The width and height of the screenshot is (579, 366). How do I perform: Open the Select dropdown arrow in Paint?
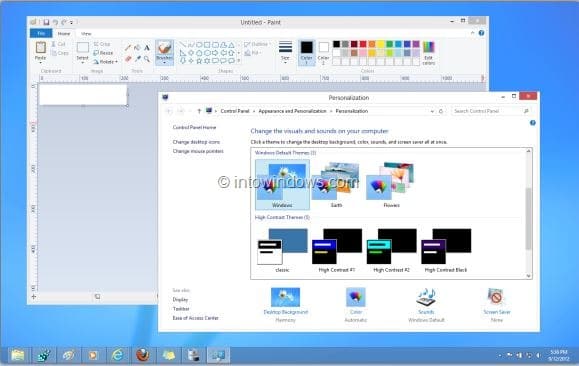83,63
